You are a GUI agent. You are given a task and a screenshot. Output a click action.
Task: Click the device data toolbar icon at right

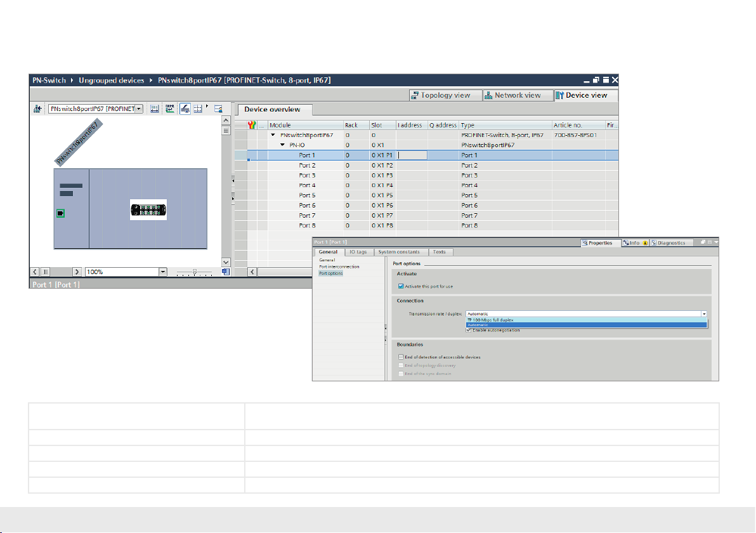218,109
